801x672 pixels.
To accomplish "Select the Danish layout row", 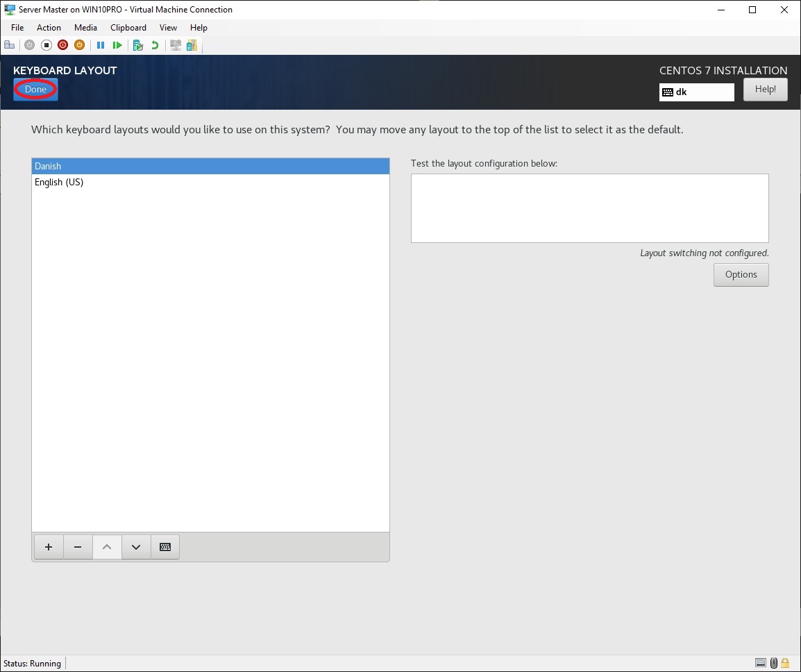I will tap(210, 166).
